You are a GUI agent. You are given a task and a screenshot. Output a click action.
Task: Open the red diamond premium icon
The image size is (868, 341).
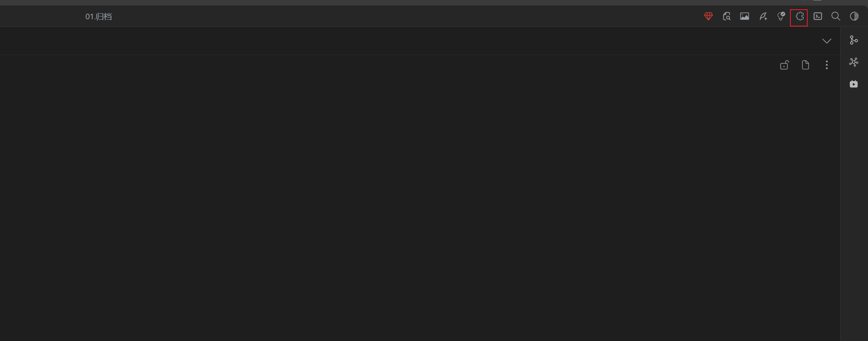(708, 16)
